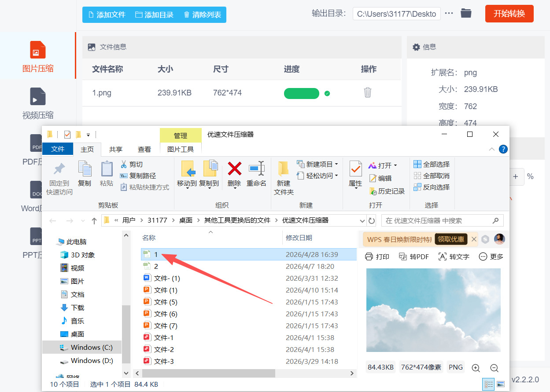Image resolution: width=550 pixels, height=392 pixels.
Task: Zoom out on the preview image
Action: pos(494,368)
